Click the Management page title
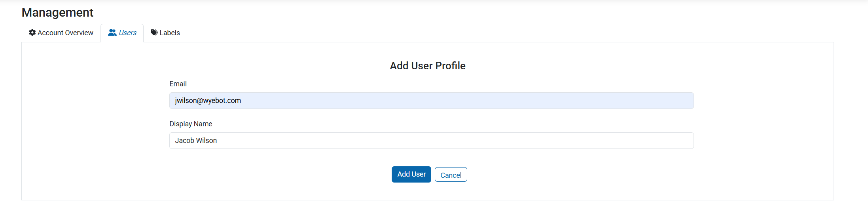 point(57,12)
